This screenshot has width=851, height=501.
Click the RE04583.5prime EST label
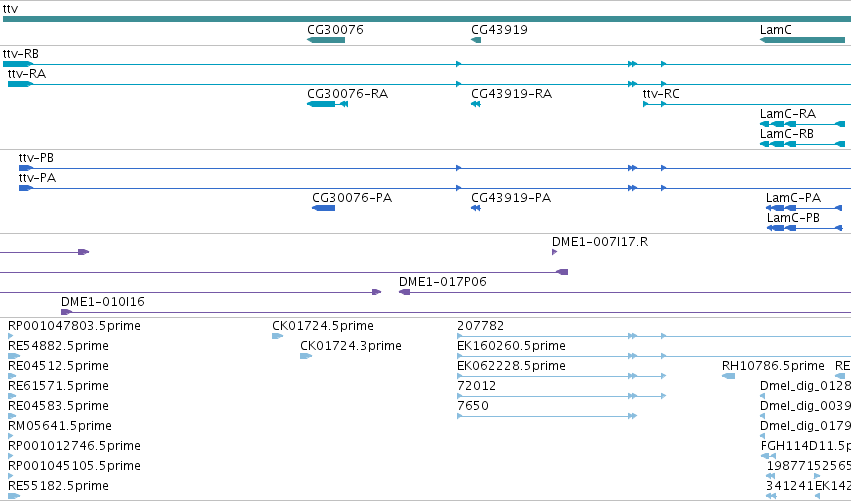58,406
